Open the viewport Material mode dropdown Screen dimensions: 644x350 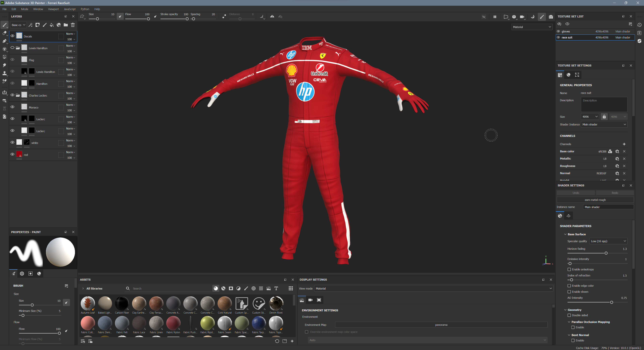click(x=532, y=27)
